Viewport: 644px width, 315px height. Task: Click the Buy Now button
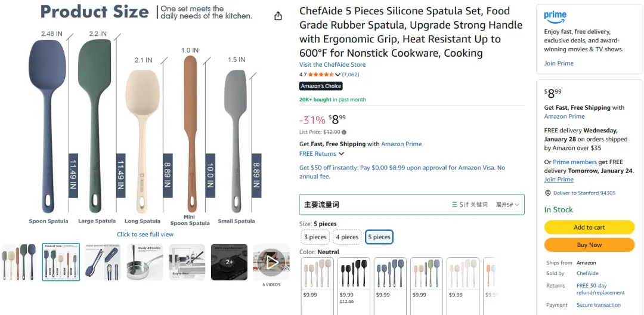click(589, 245)
